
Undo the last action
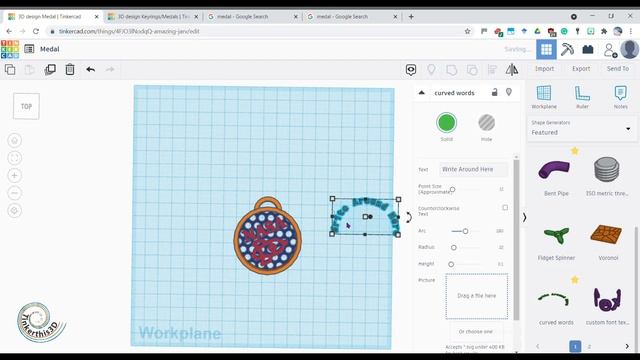pos(91,69)
